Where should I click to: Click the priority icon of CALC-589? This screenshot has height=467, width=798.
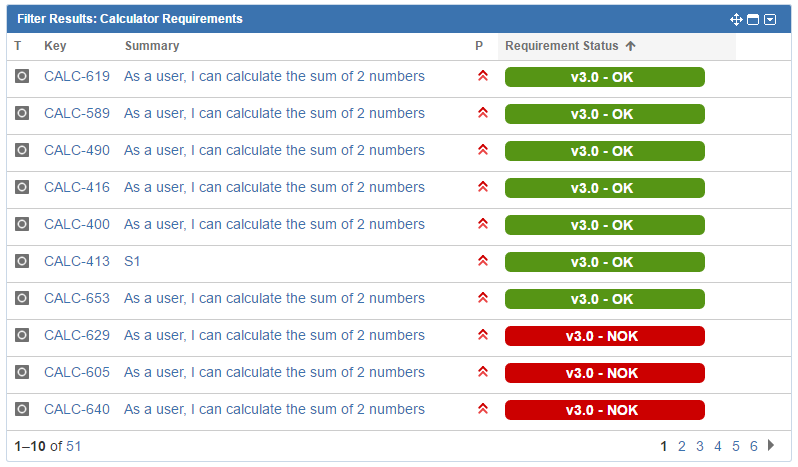click(x=482, y=113)
